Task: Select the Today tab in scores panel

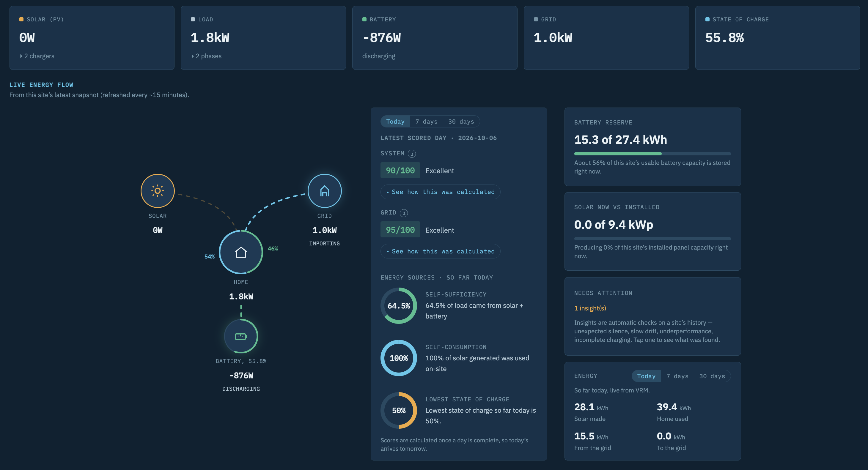Action: (395, 122)
